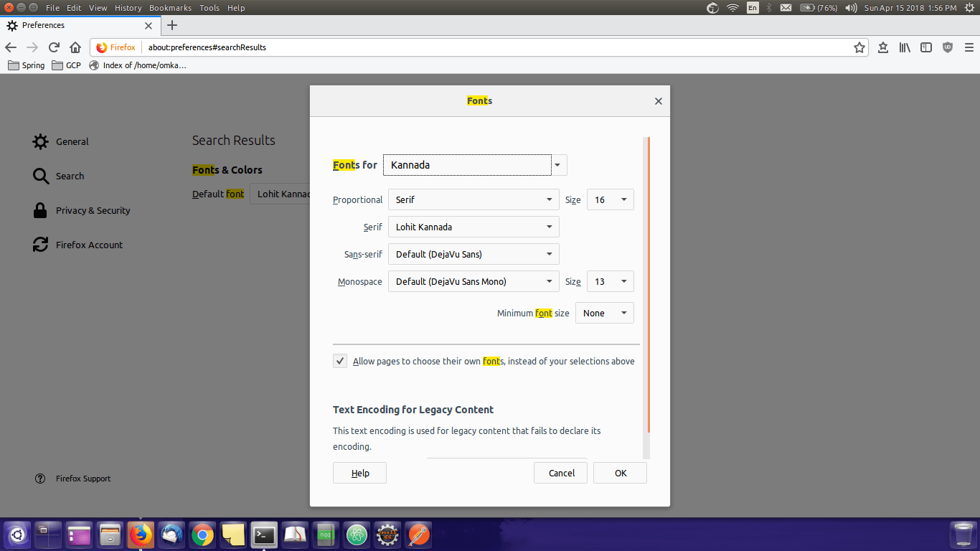Go back to the previous page
The height and width of the screenshot is (551, 980).
(11, 47)
